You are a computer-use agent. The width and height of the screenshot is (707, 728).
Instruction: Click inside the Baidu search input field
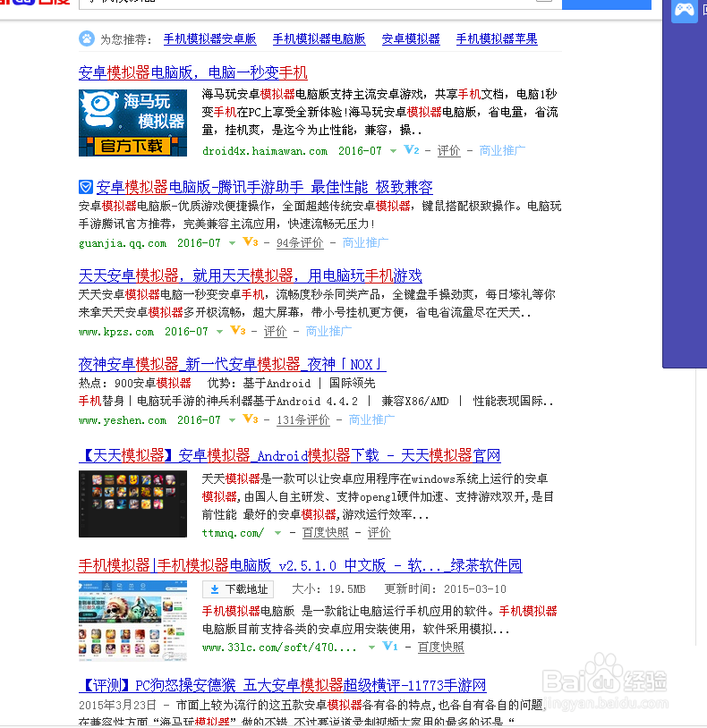click(320, 4)
